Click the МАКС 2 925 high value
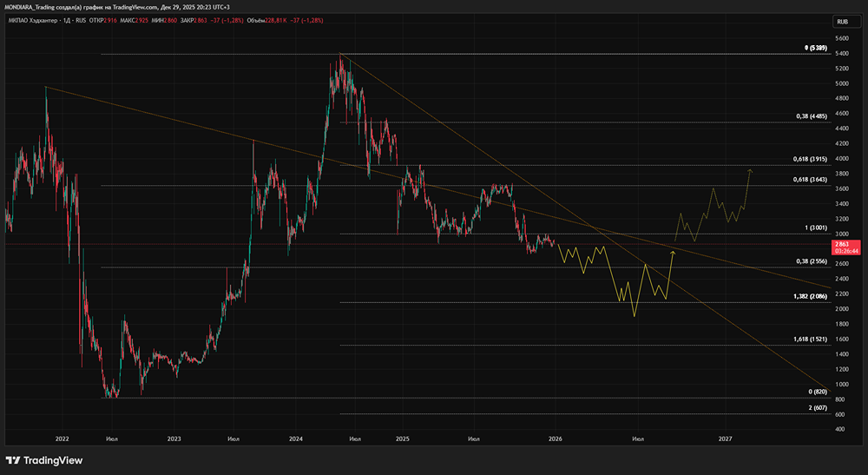Viewport: 868px width, 475px height. tap(134, 21)
